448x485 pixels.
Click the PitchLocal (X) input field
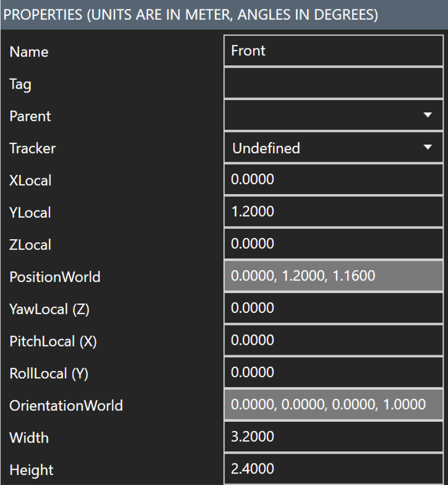[333, 340]
